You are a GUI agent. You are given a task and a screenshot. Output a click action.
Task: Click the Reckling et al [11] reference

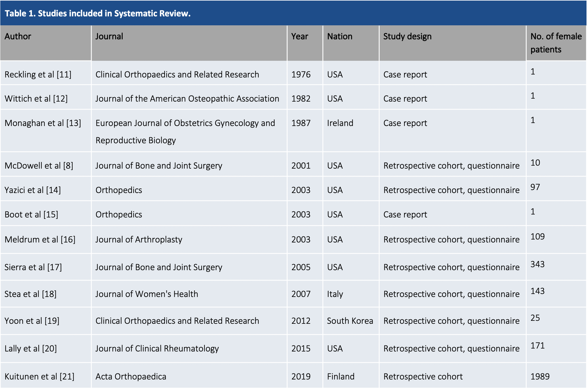[x=38, y=74]
